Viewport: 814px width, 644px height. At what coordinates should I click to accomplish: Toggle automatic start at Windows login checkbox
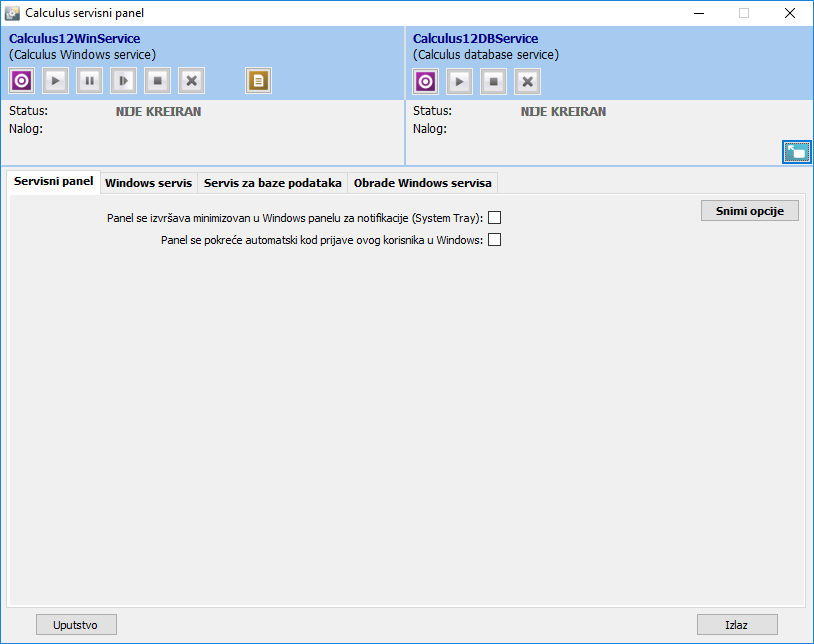[494, 240]
